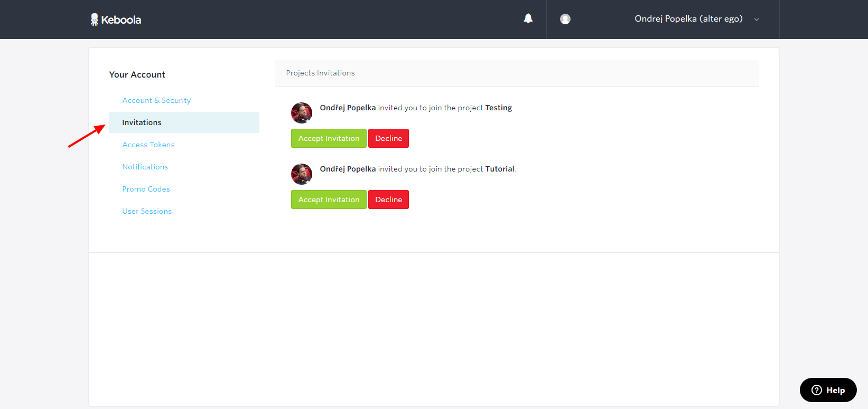The image size is (868, 409).
Task: Open Notifications settings in sidebar
Action: point(145,167)
